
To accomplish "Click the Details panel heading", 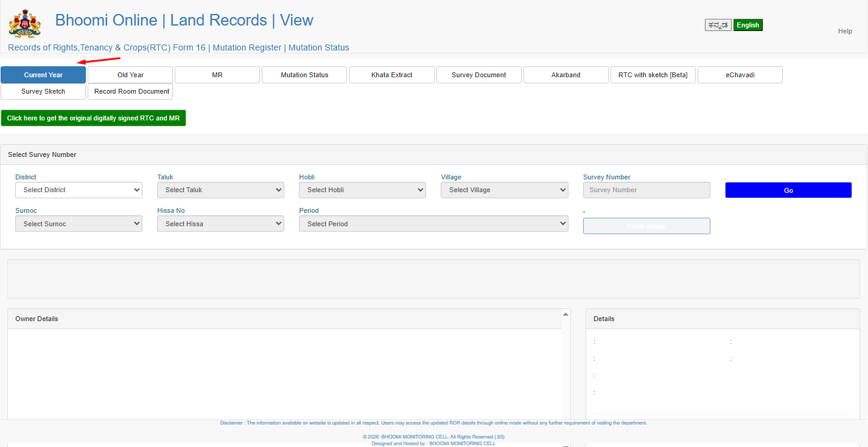I will 604,319.
